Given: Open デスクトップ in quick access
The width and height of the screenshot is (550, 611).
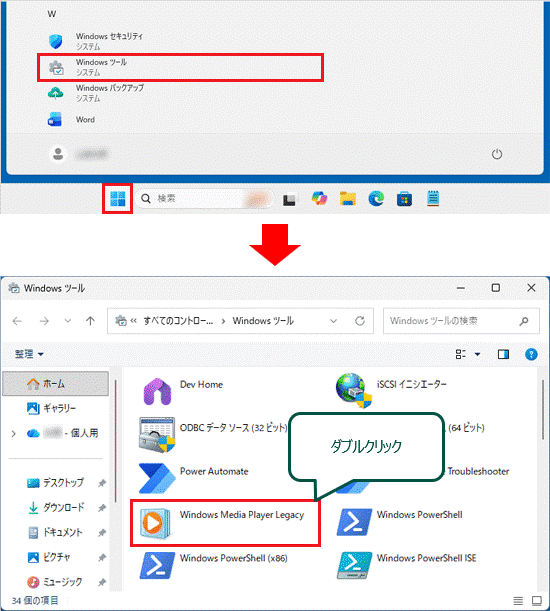Looking at the screenshot, I should pos(55,483).
